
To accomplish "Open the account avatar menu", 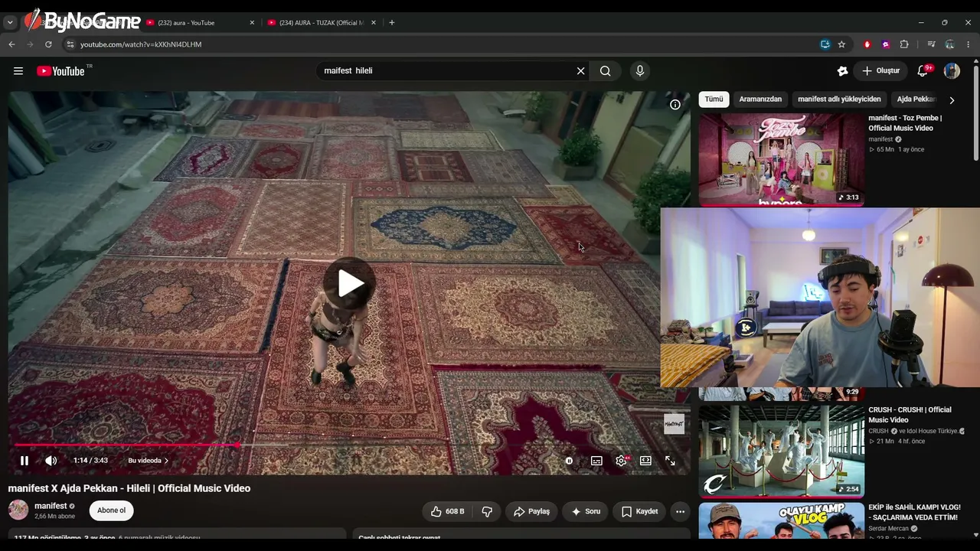I will pos(952,71).
